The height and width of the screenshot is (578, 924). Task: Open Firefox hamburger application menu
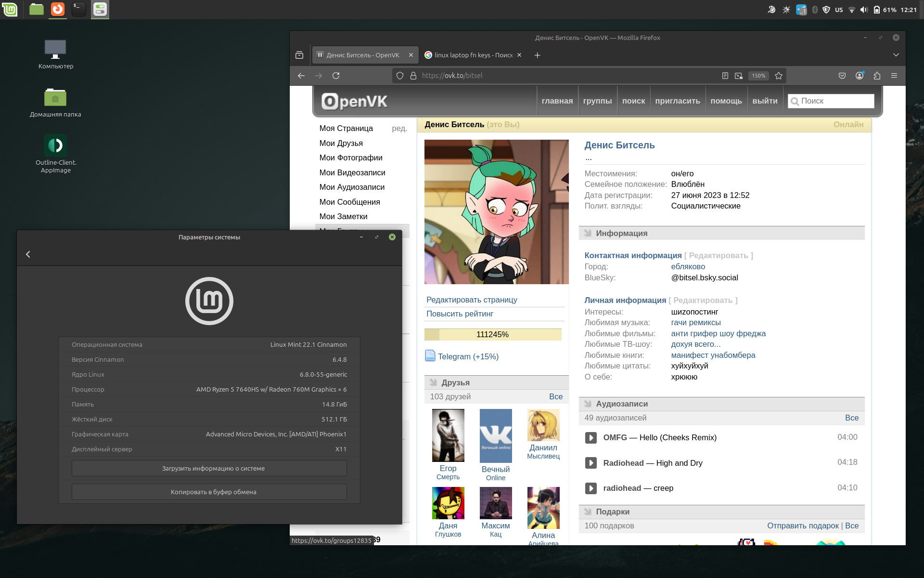(894, 76)
